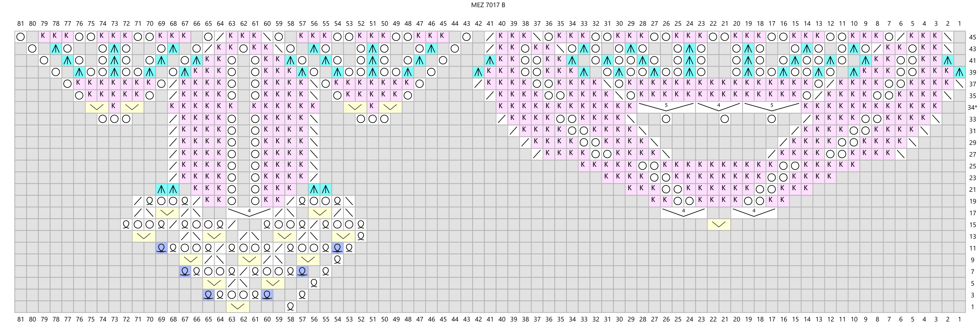This screenshot has height=327, width=980.
Task: Click the chart title MEZ 7017 B
Action: [x=488, y=5]
